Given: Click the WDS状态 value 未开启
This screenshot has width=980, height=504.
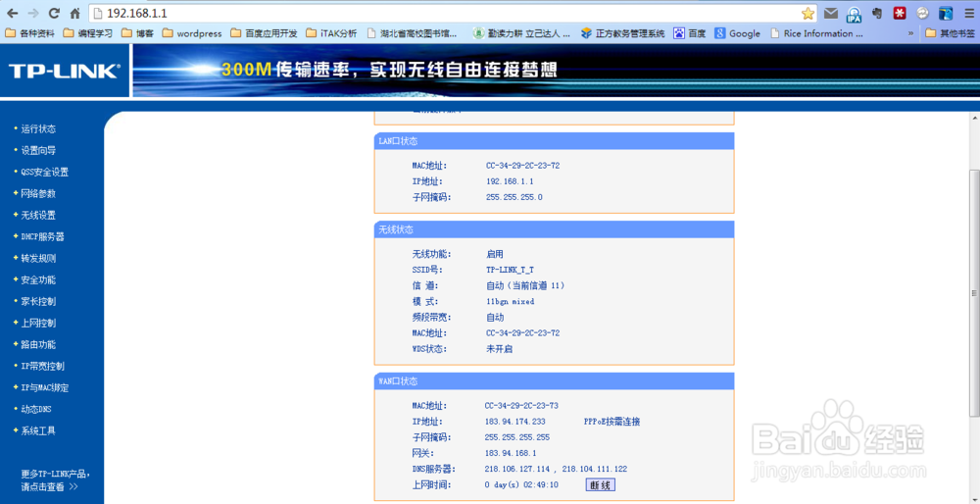Looking at the screenshot, I should pos(500,349).
